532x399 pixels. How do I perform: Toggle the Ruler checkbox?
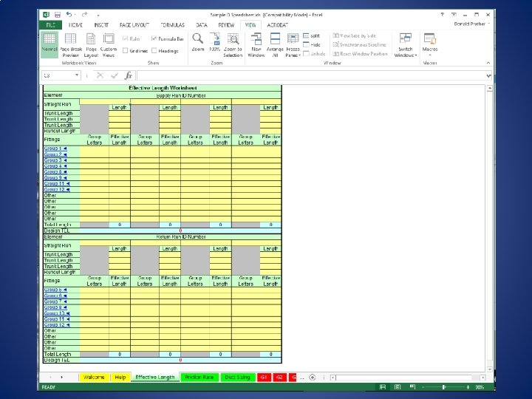click(125, 38)
